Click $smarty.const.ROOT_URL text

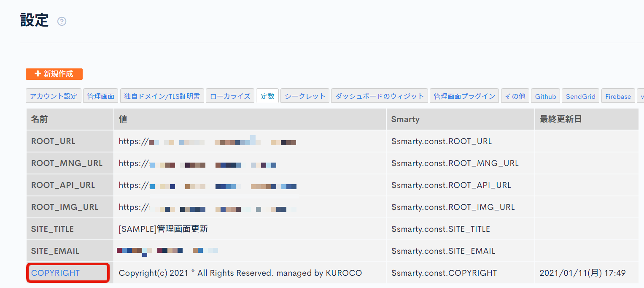point(442,141)
